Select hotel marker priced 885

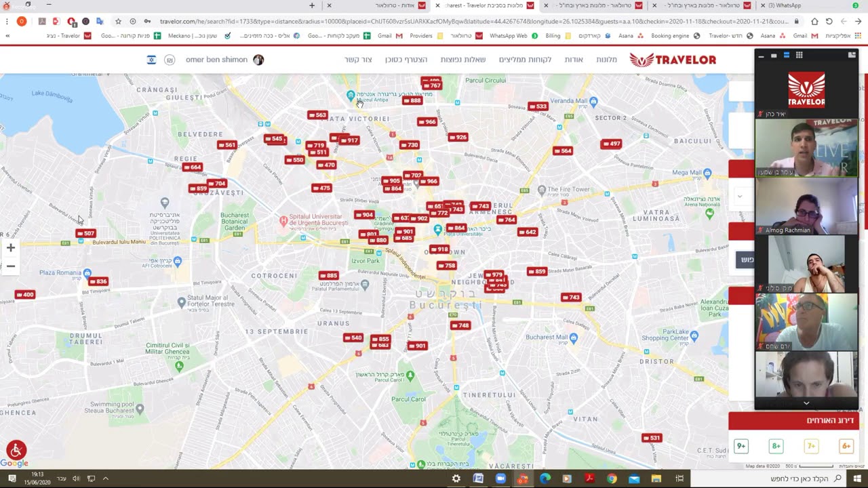(328, 276)
